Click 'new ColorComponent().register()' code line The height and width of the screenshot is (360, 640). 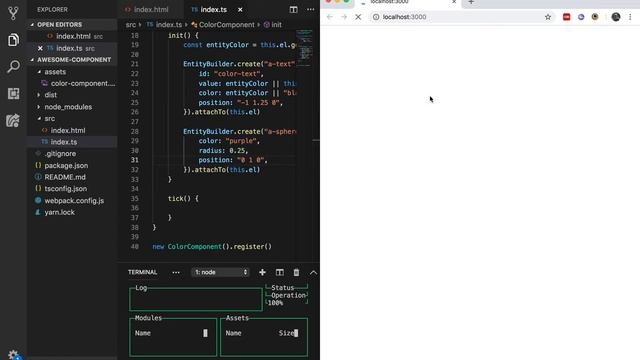pyautogui.click(x=212, y=247)
